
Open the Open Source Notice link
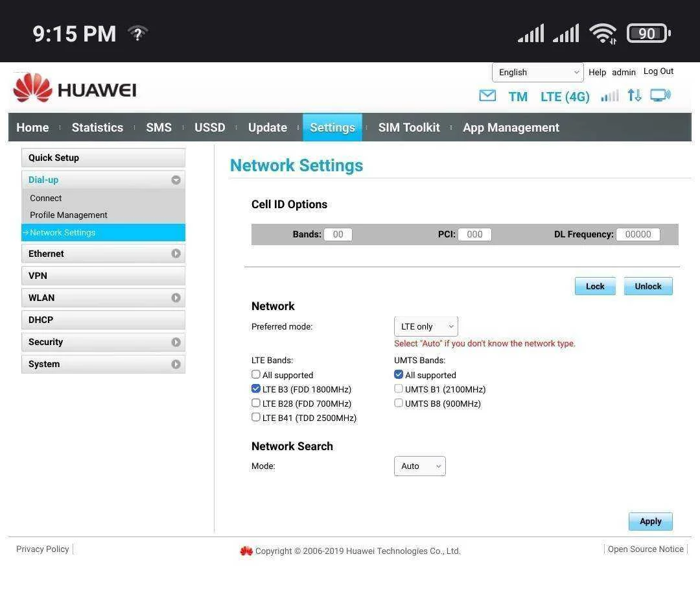(646, 549)
